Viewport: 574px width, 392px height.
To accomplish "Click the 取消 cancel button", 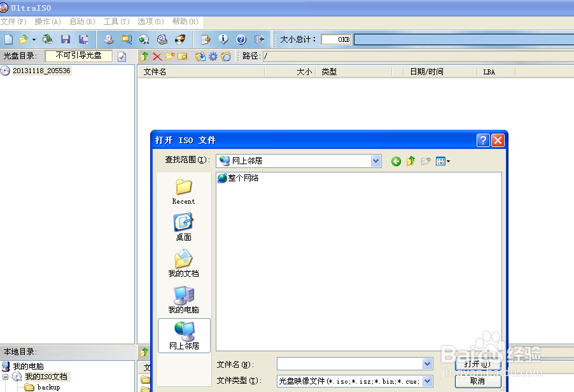I will [x=478, y=381].
